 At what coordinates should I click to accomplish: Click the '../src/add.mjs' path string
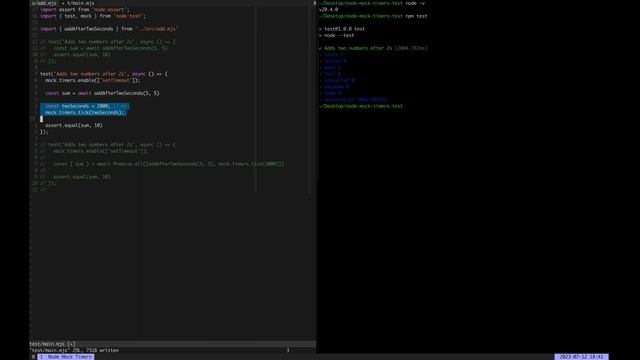(x=157, y=29)
